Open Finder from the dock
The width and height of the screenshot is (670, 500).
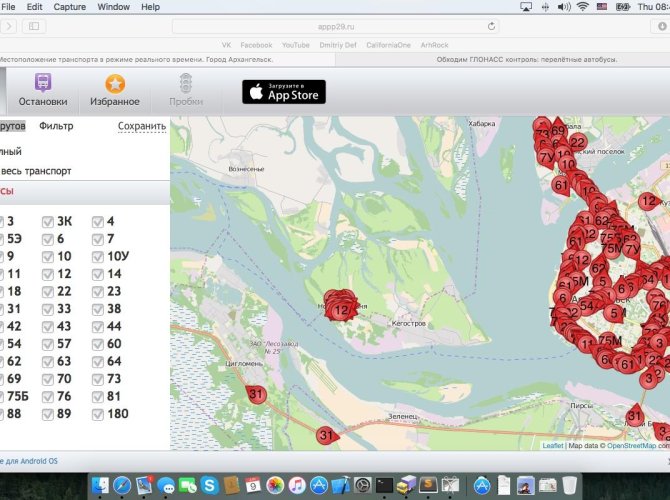101,485
